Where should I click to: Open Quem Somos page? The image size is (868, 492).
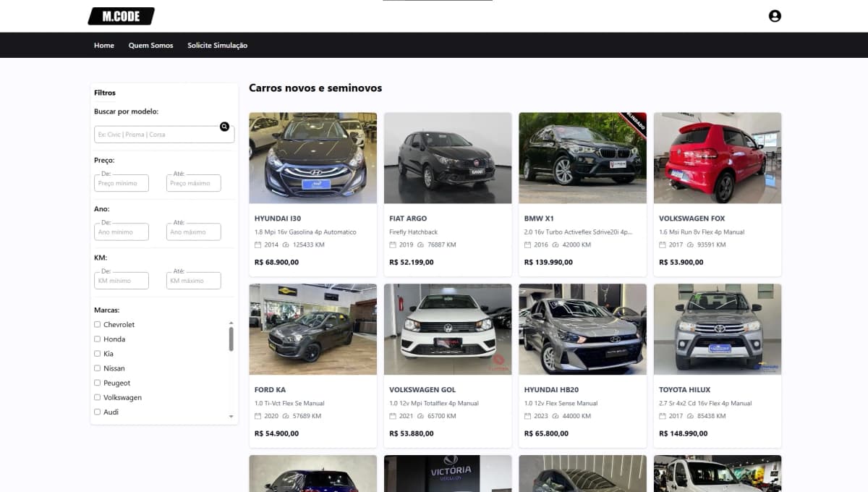tap(151, 46)
